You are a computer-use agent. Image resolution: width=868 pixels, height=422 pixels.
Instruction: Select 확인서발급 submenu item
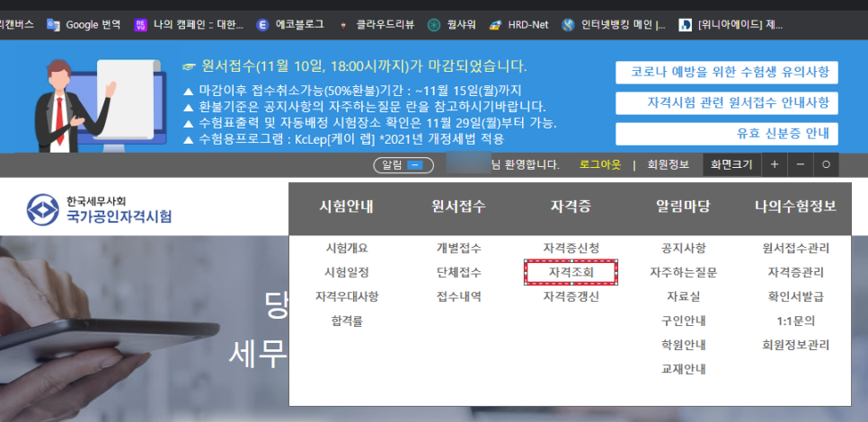coord(795,296)
